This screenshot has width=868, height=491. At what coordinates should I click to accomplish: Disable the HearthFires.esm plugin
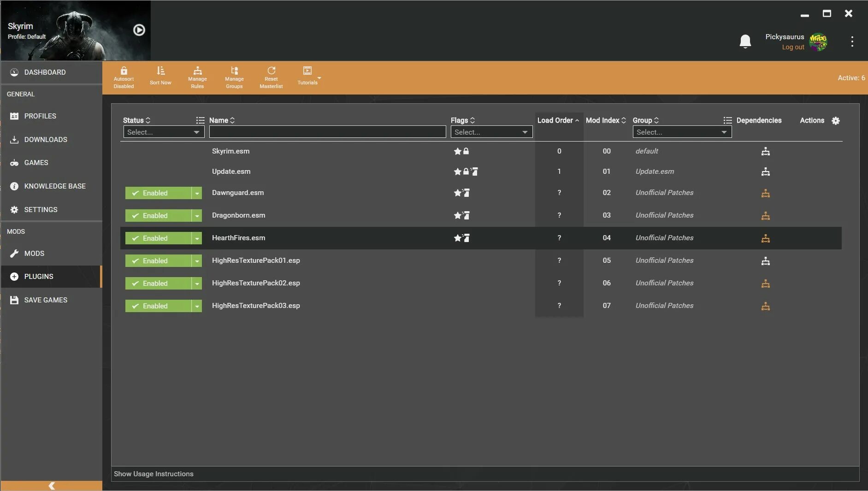click(x=157, y=238)
